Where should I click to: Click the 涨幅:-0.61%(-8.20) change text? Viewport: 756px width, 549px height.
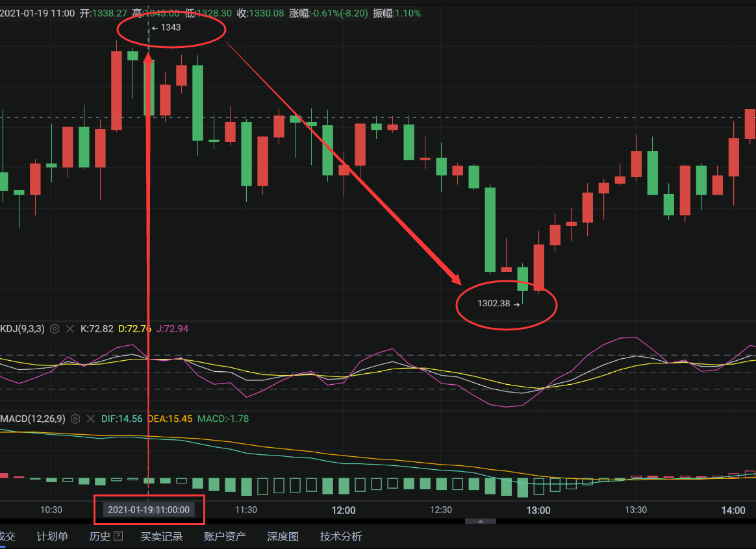click(329, 13)
